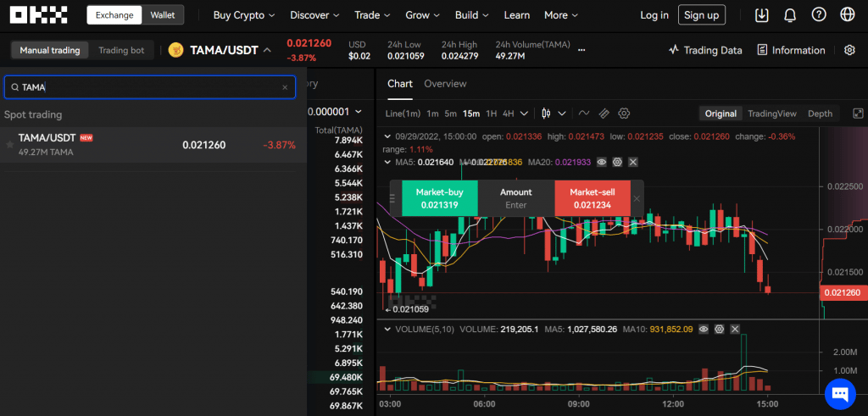
Task: Collapse the TAMA/USDT pair selector
Action: (x=267, y=50)
